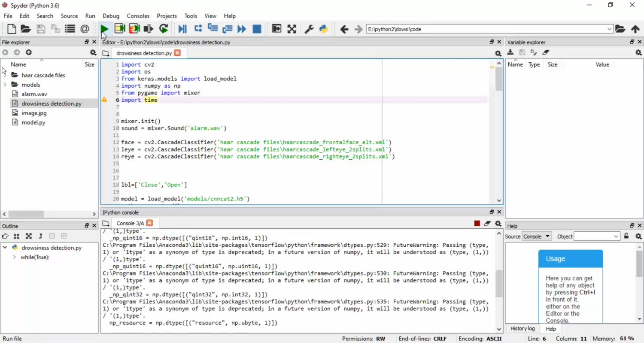Run the file with the green play button
Image resolution: width=644 pixels, height=343 pixels.
[104, 29]
